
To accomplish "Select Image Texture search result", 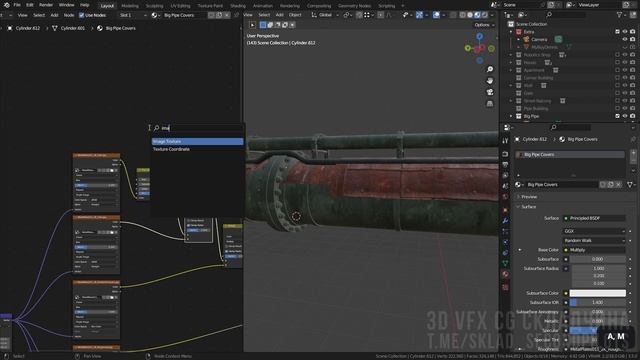I will pyautogui.click(x=198, y=142).
